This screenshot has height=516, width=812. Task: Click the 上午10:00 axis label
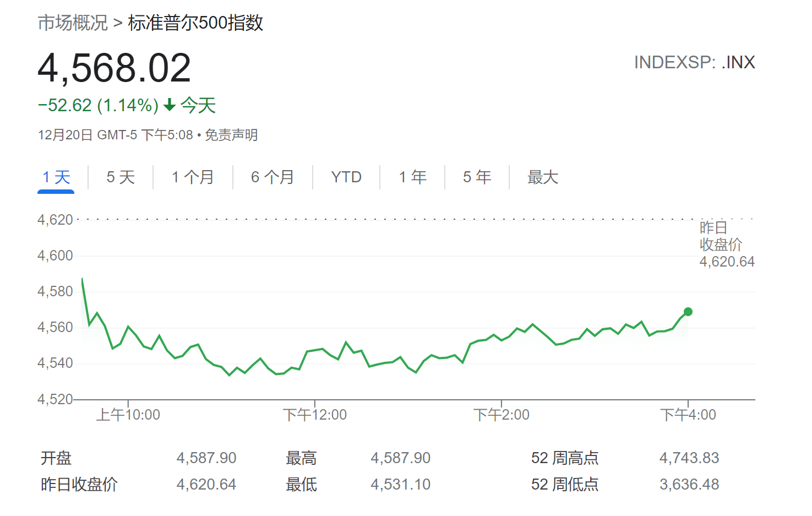[x=128, y=415]
